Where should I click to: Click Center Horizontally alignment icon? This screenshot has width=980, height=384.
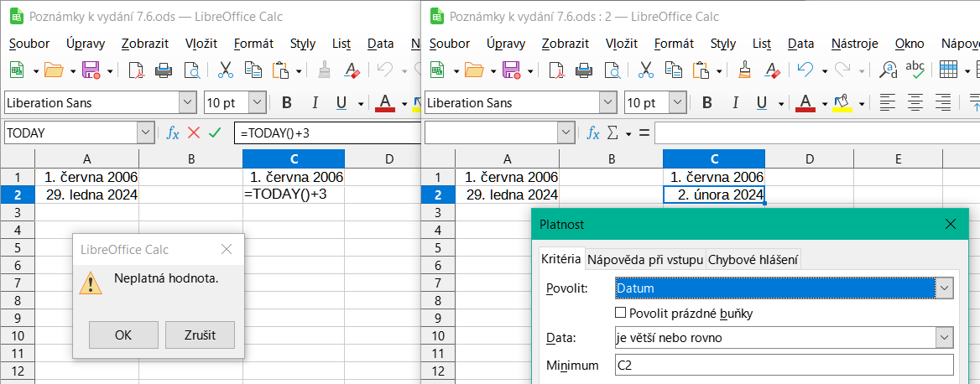click(915, 103)
